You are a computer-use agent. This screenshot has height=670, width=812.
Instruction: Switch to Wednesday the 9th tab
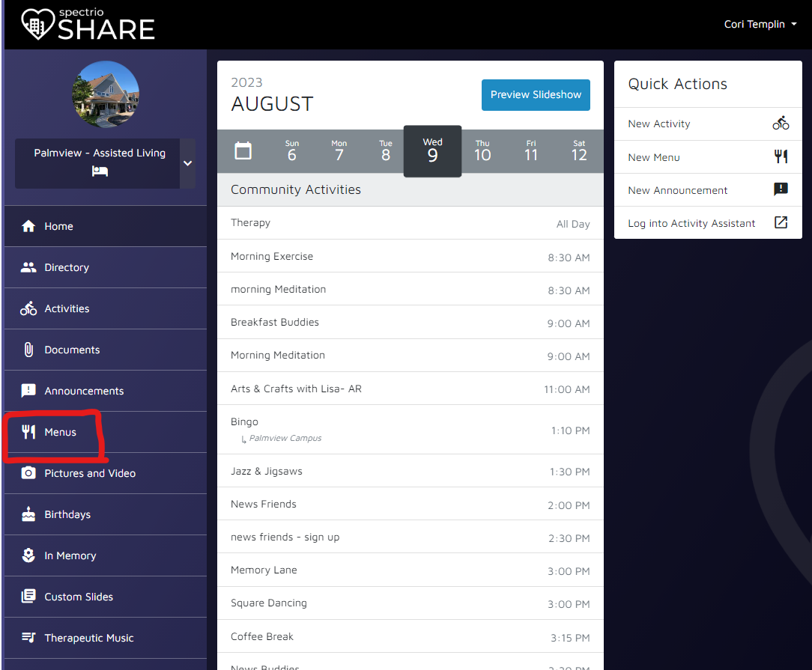pos(432,150)
